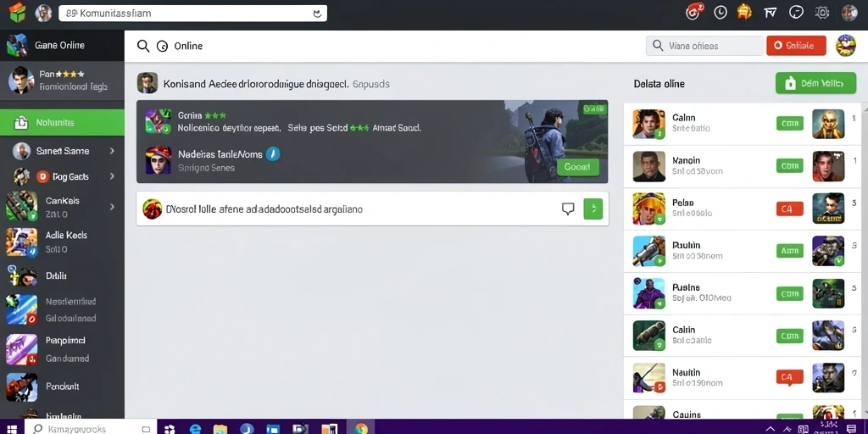Open the clock history icon in top bar
This screenshot has width=868, height=434.
721,12
